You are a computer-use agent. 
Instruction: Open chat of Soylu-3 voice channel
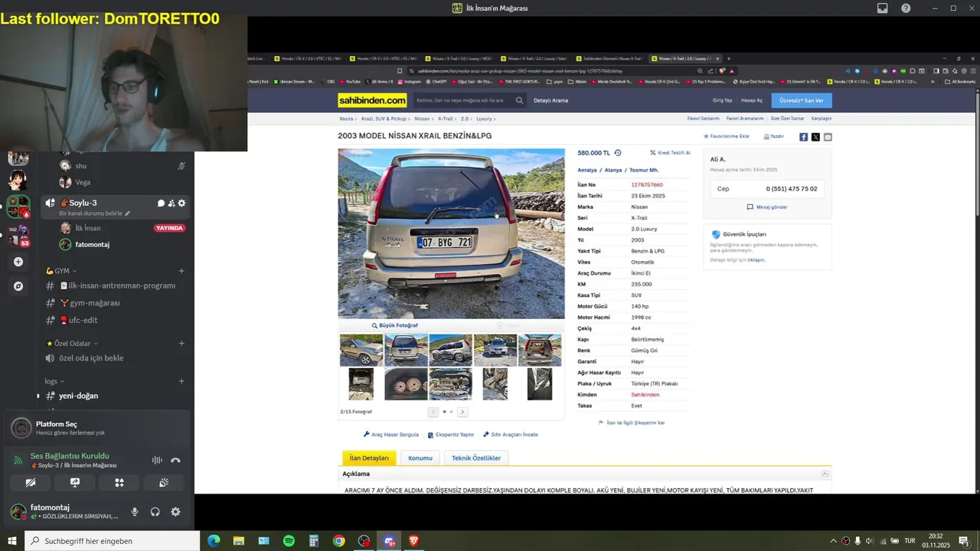point(161,203)
